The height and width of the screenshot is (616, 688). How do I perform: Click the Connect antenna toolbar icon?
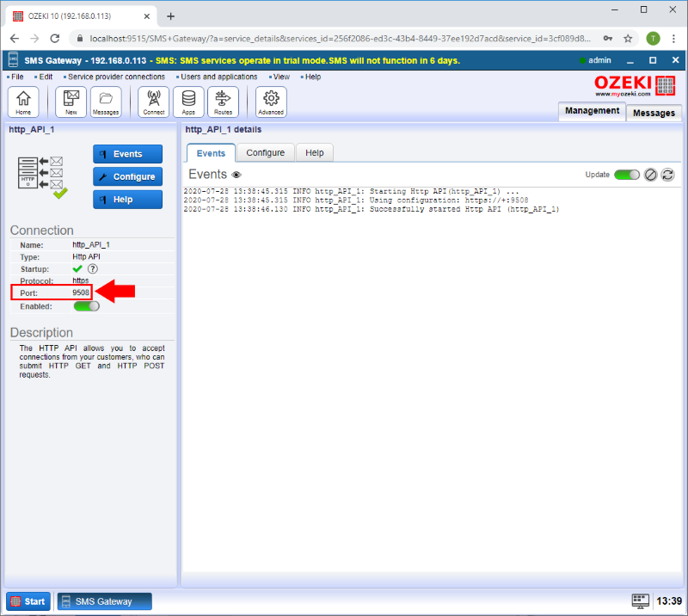tap(154, 102)
